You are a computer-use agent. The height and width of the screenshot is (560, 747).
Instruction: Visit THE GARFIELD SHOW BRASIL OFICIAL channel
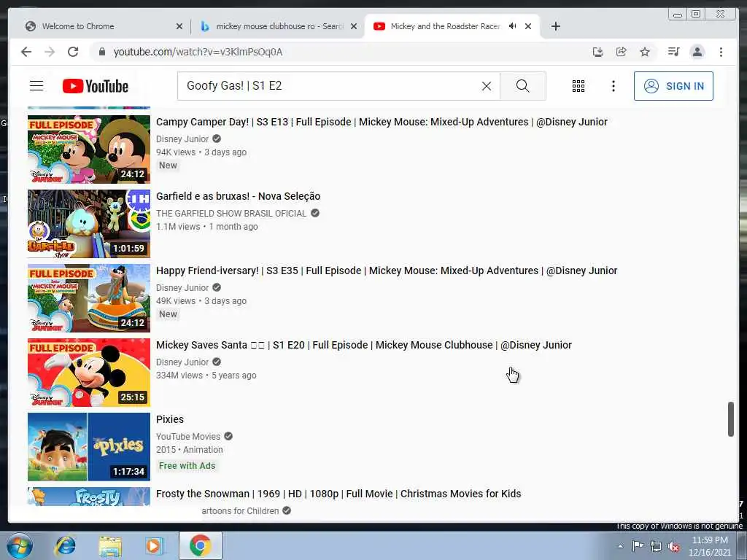pyautogui.click(x=231, y=214)
